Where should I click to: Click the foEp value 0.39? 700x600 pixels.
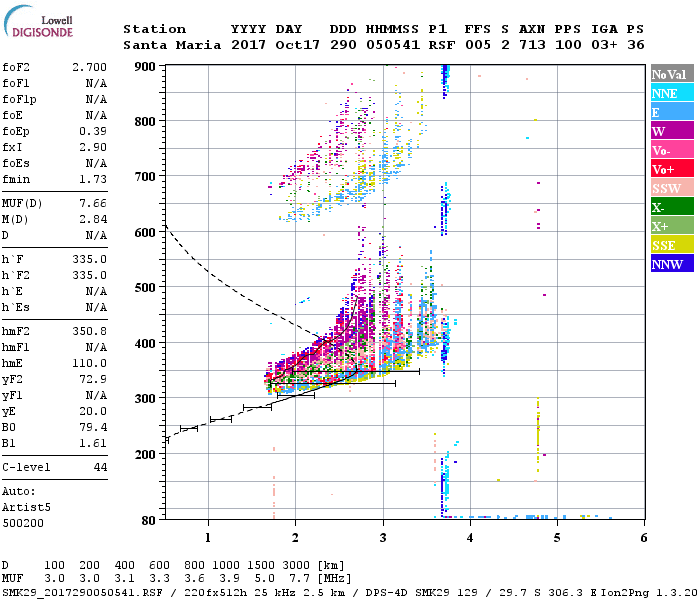93,131
